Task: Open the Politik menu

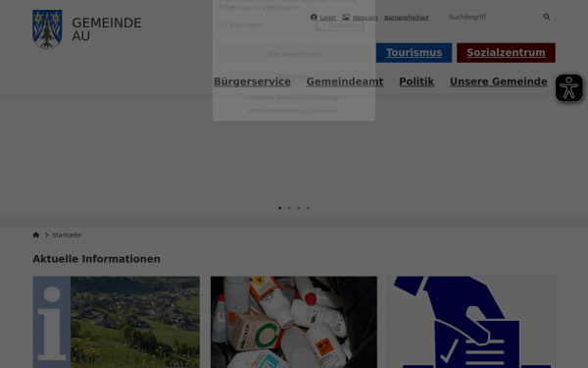Action: click(x=416, y=81)
